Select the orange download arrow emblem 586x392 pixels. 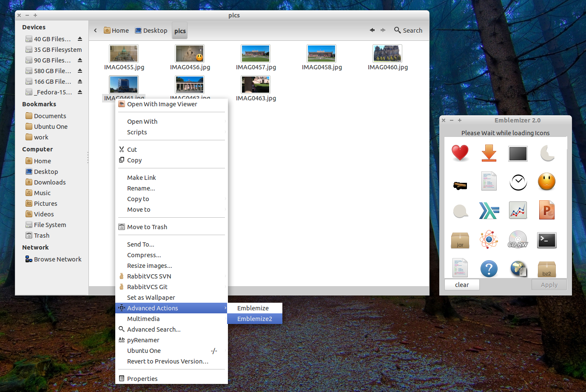(x=489, y=153)
